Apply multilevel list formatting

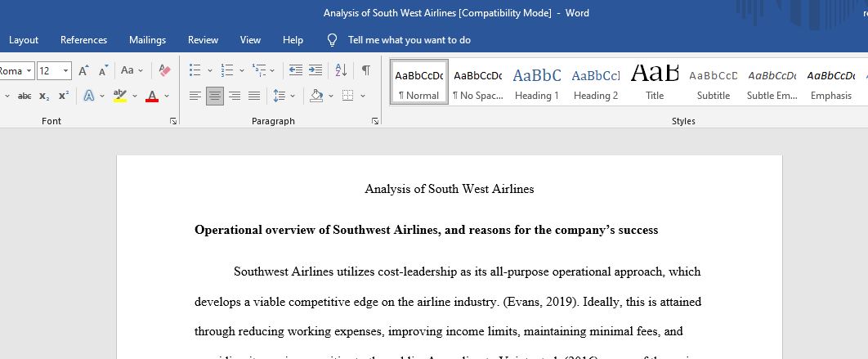pyautogui.click(x=258, y=70)
